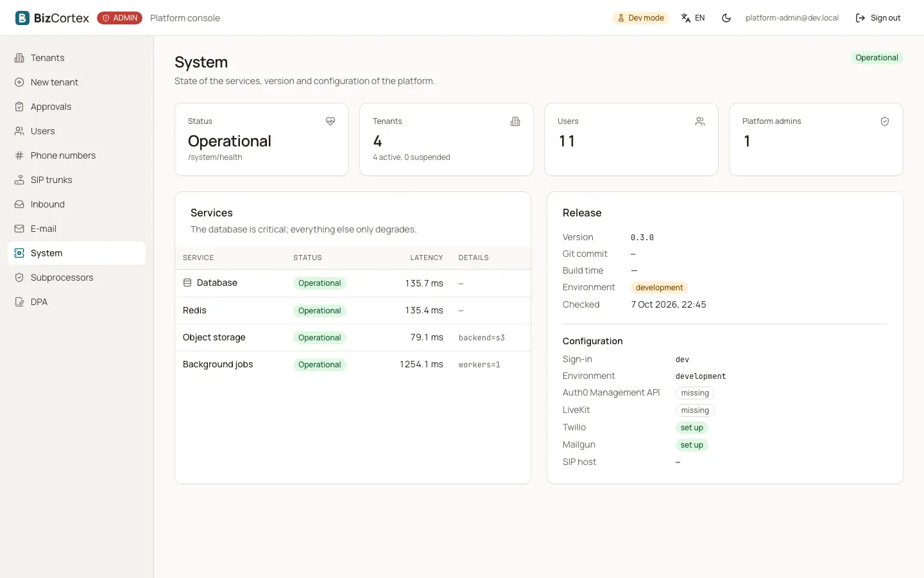The image size is (924, 578).
Task: Click the development environment badge in Release
Action: click(659, 288)
